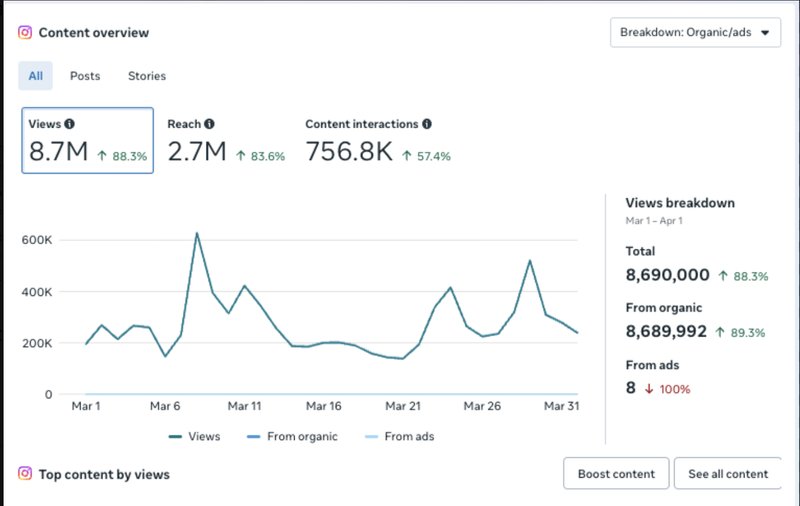Click the Boost content button
This screenshot has width=800, height=506.
tap(616, 474)
